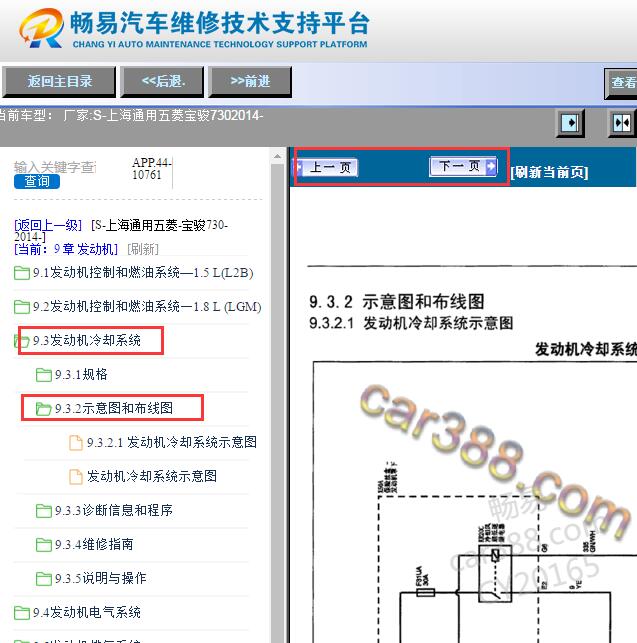Collapse the 9.3.2示意图和布线图 open folder icon
The height and width of the screenshot is (643, 637).
[43, 408]
